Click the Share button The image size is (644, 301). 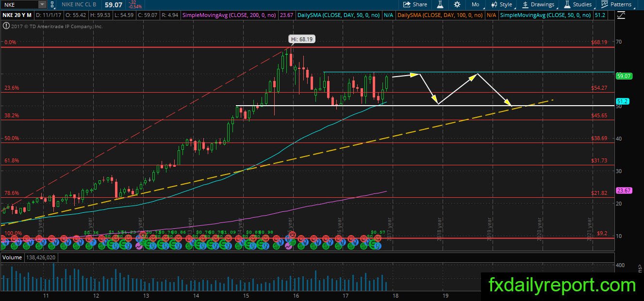[415, 4]
